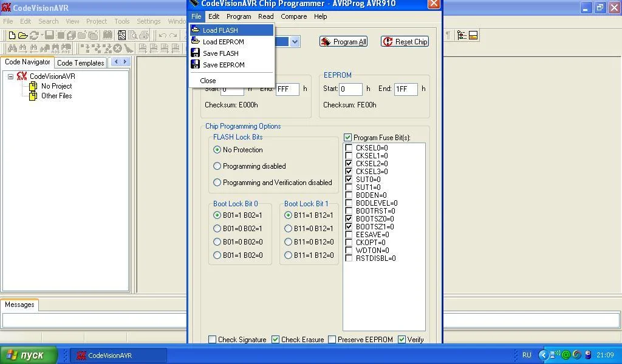Click the Save FLASH floppy icon
Screen dimensions: 622x364
tap(196, 53)
